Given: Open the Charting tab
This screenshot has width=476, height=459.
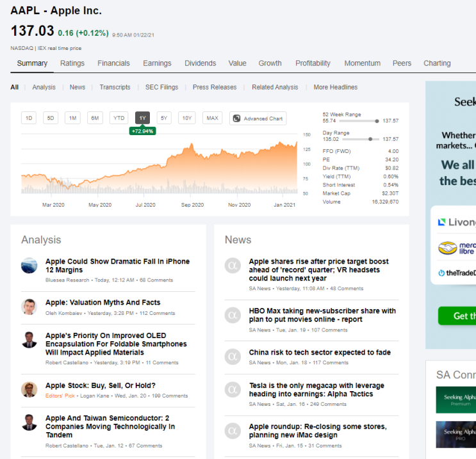Looking at the screenshot, I should coord(437,63).
